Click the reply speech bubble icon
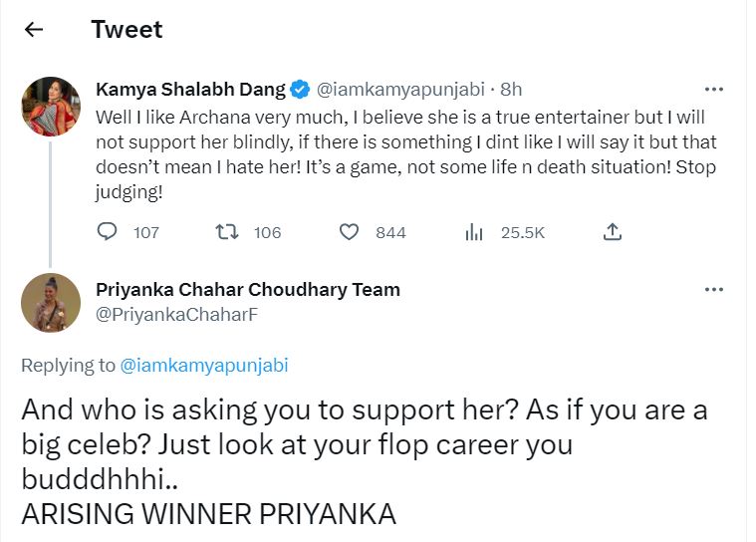 [108, 232]
